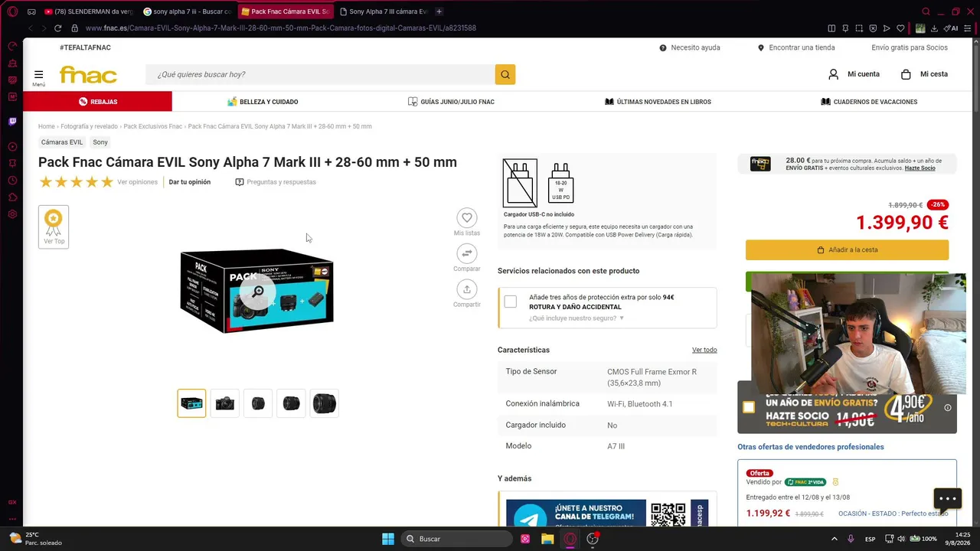980x551 pixels.
Task: Open Ver opiniones reviews link
Action: tap(137, 182)
